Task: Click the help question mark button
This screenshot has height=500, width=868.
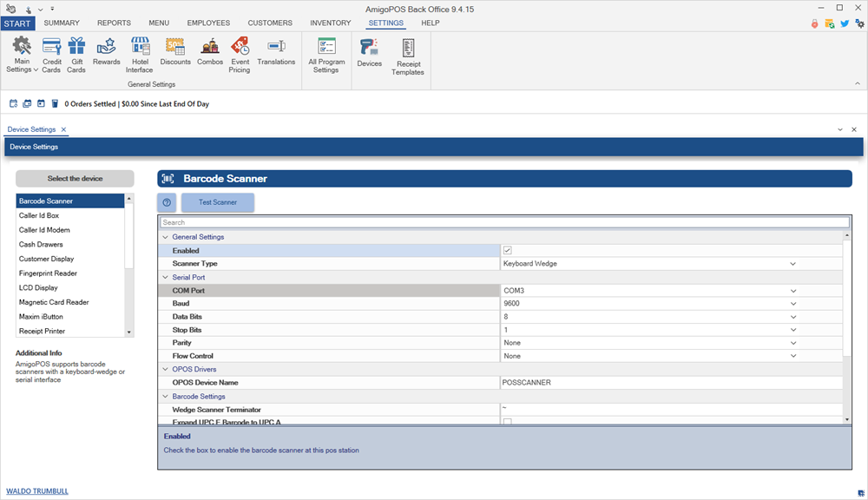Action: (167, 202)
